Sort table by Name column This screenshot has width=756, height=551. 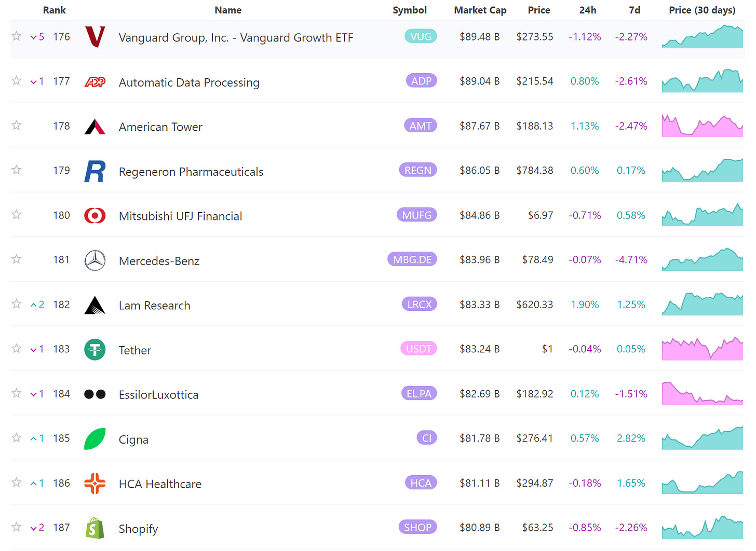[228, 10]
